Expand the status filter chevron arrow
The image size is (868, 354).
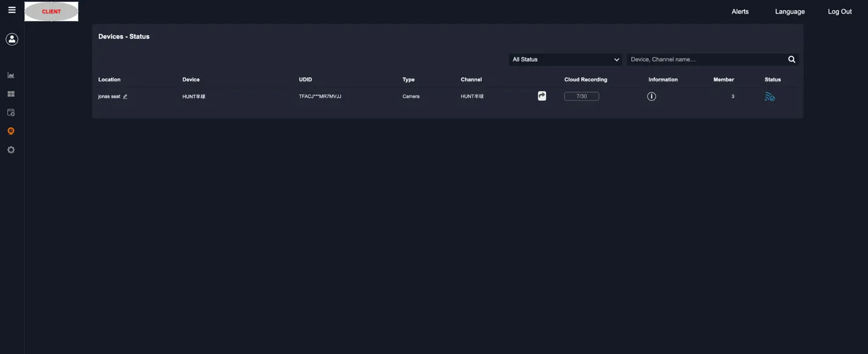coord(617,58)
